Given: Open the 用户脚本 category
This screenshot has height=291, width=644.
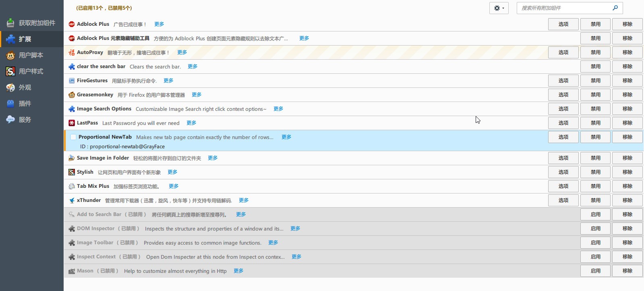Looking at the screenshot, I should (x=32, y=55).
